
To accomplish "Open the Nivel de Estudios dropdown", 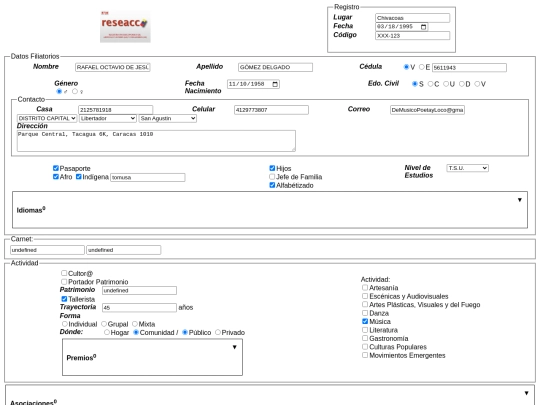I will (x=467, y=168).
